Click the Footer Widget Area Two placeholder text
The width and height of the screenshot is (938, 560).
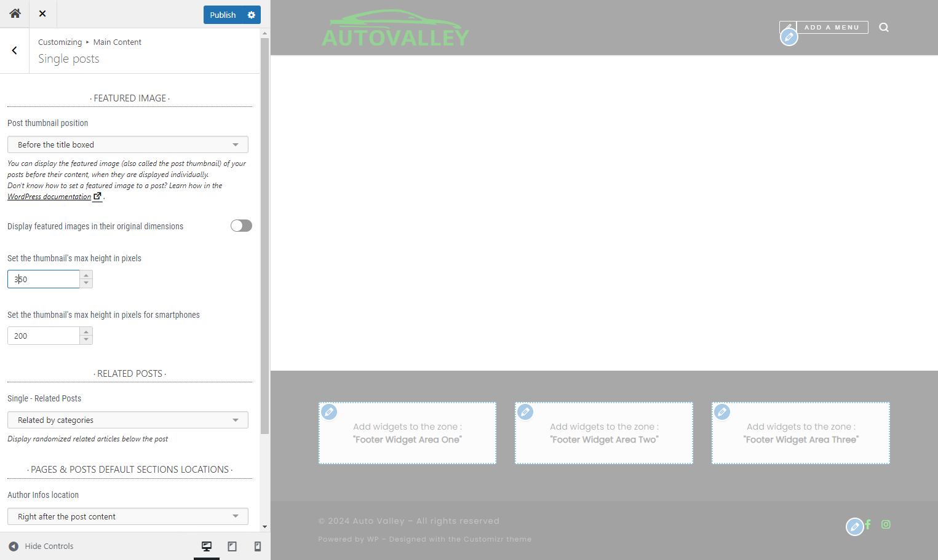click(x=604, y=433)
